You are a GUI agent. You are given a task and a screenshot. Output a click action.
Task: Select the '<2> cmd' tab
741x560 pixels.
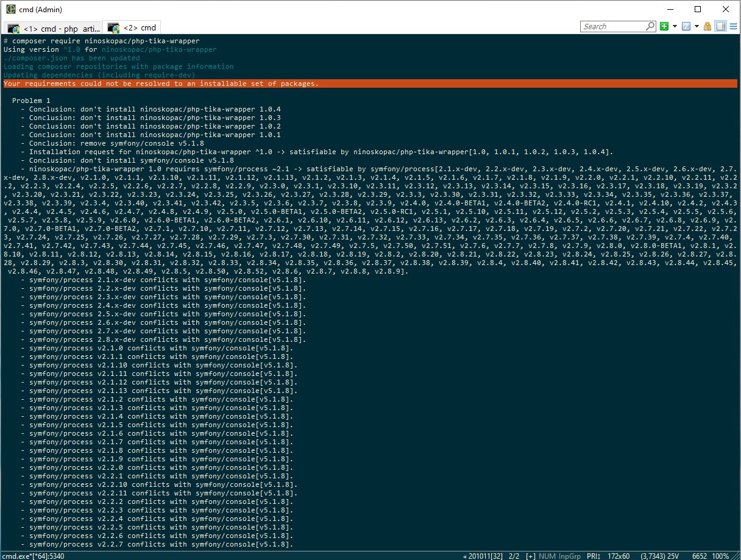(x=133, y=27)
